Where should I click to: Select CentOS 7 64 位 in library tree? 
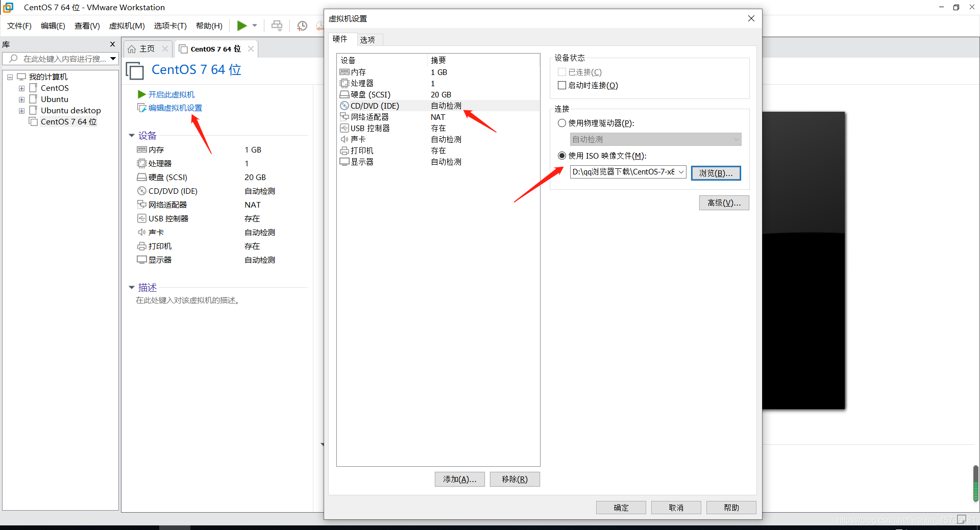point(68,122)
